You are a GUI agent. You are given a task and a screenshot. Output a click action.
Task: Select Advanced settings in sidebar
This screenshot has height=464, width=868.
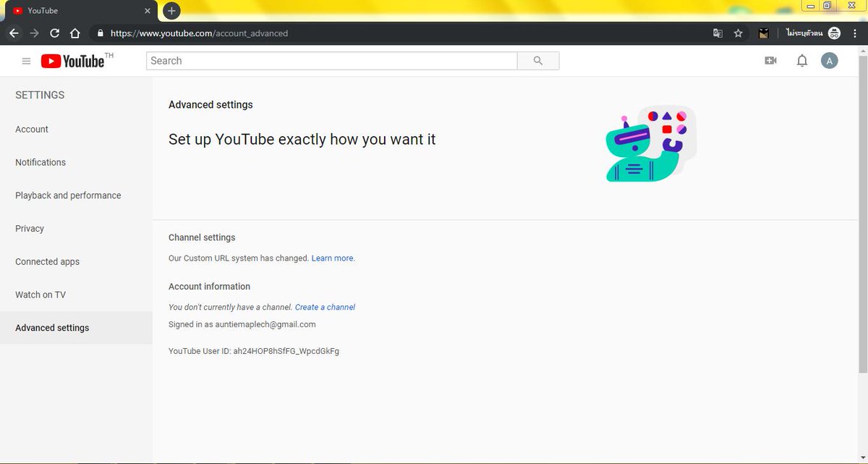[76, 328]
